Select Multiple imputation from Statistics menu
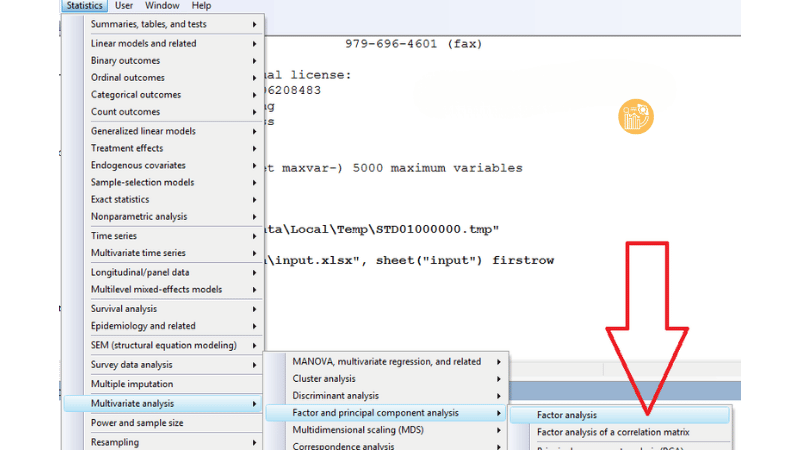Viewport: 800px width, 450px height. tap(132, 384)
